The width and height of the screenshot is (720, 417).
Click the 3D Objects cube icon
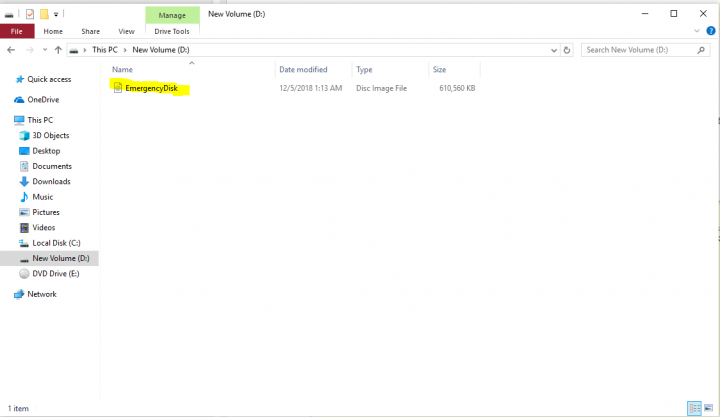[x=24, y=135]
